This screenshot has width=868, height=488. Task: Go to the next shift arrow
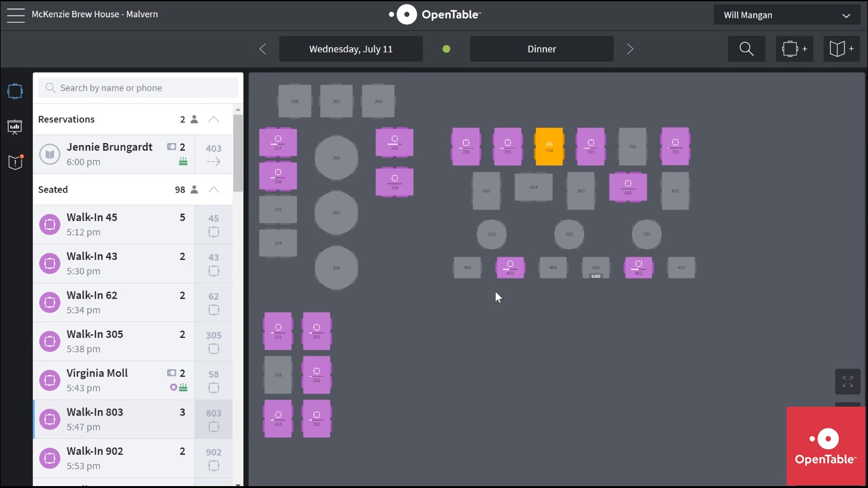tap(630, 49)
